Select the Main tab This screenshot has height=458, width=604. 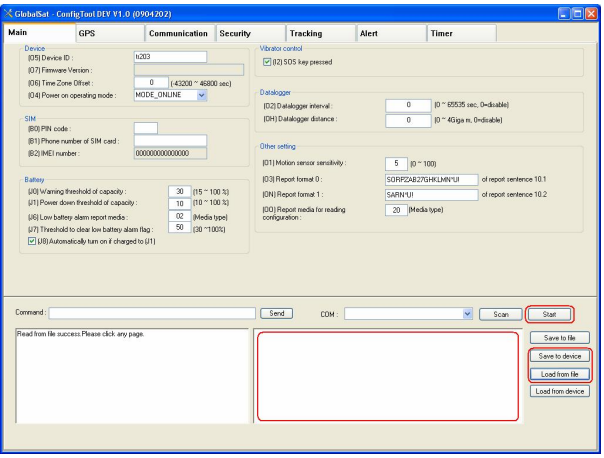coord(39,32)
